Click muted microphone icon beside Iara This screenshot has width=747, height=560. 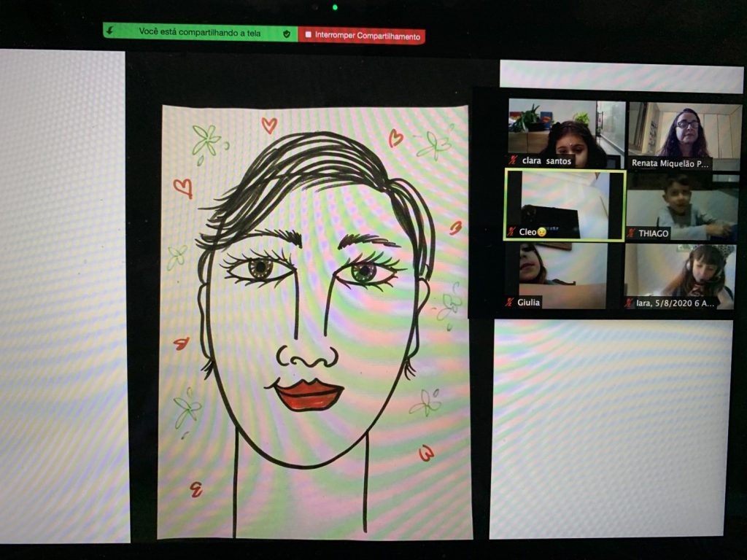tap(629, 303)
